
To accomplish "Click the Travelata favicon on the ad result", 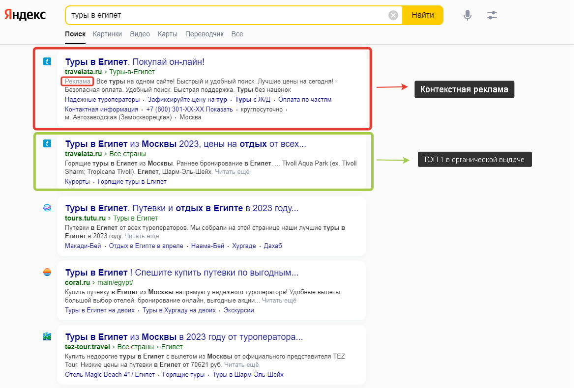I will (47, 61).
